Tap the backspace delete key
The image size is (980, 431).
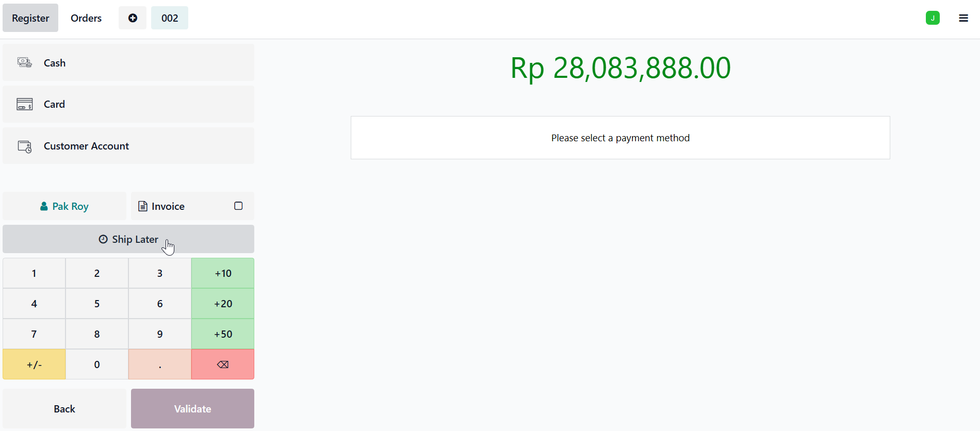[223, 364]
